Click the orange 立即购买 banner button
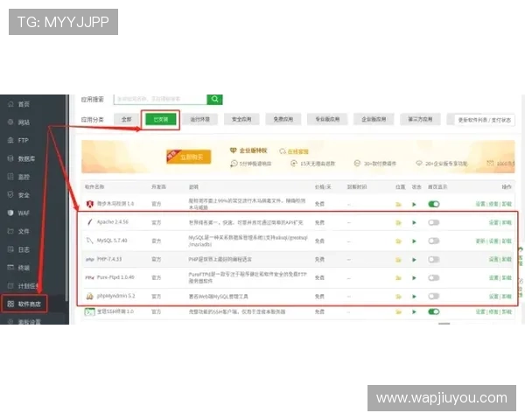This screenshot has width=525, height=420. (189, 157)
